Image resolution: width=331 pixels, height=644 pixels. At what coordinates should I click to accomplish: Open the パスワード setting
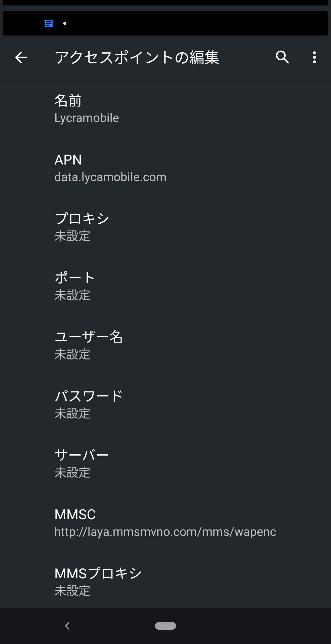click(x=165, y=404)
